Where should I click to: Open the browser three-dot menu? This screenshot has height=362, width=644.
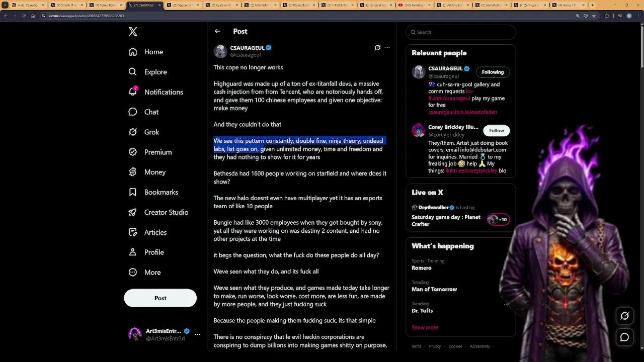point(638,16)
